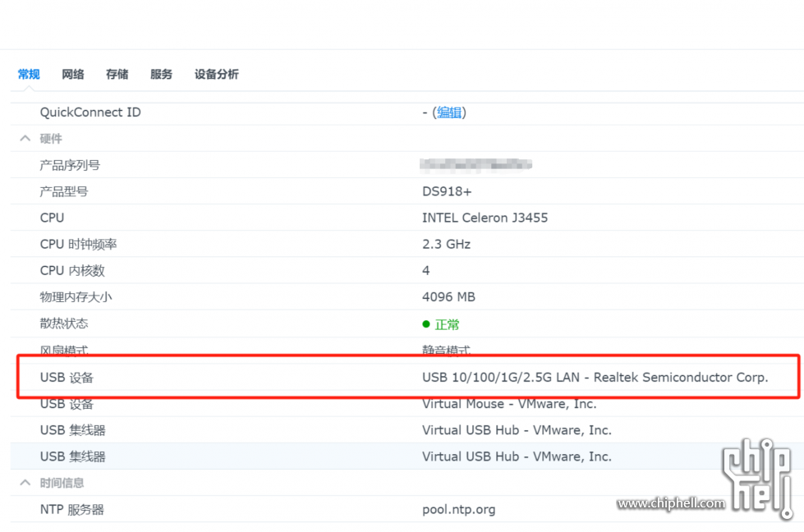Click the 产品序列号 label
Image resolution: width=804 pixels, height=532 pixels.
(x=70, y=165)
